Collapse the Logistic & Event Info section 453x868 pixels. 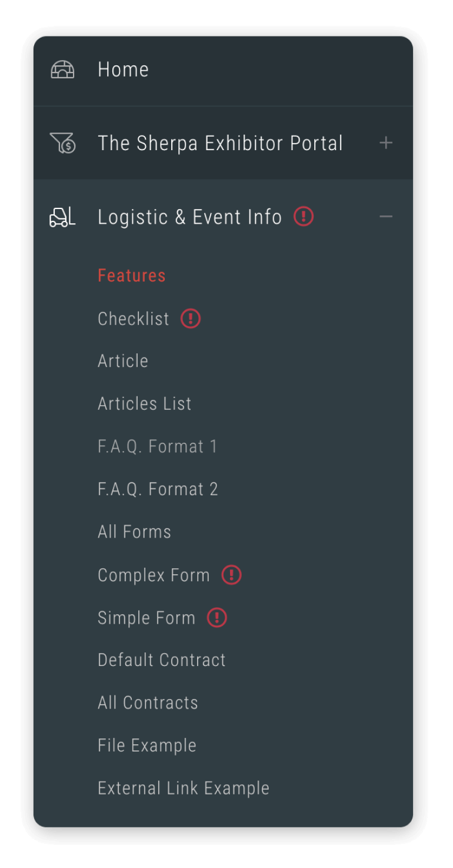pyautogui.click(x=386, y=216)
